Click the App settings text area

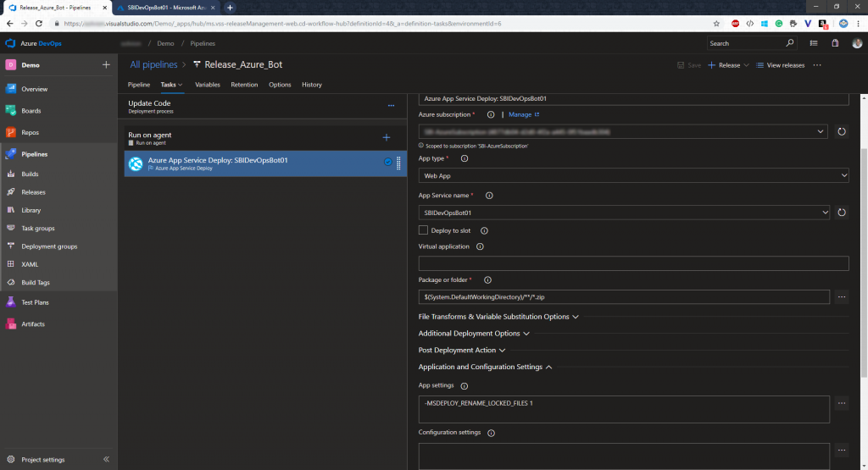pyautogui.click(x=624, y=409)
